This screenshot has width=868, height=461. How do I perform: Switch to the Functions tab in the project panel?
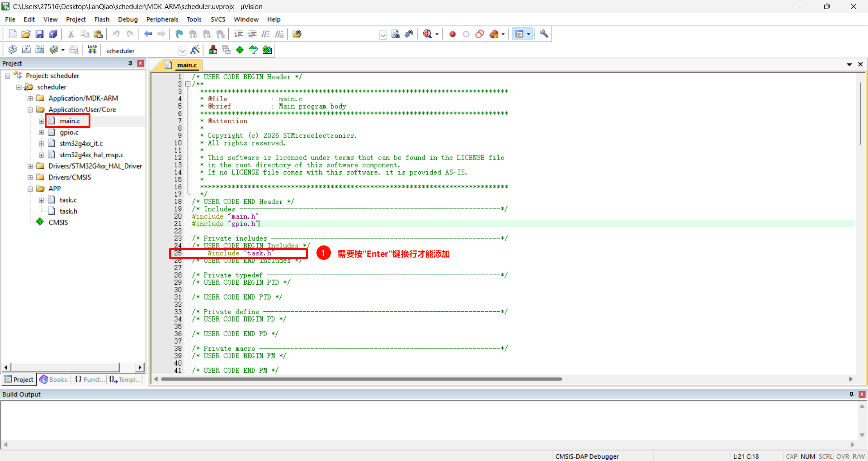pyautogui.click(x=90, y=380)
